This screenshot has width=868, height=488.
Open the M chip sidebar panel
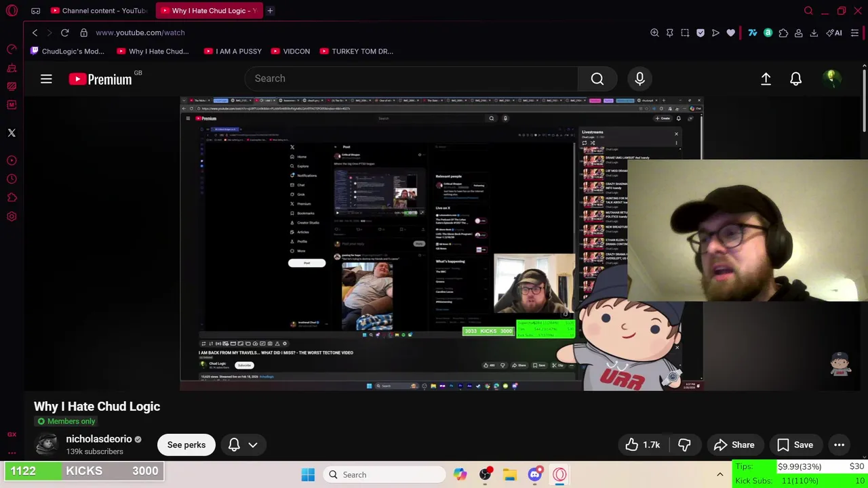[x=12, y=105]
